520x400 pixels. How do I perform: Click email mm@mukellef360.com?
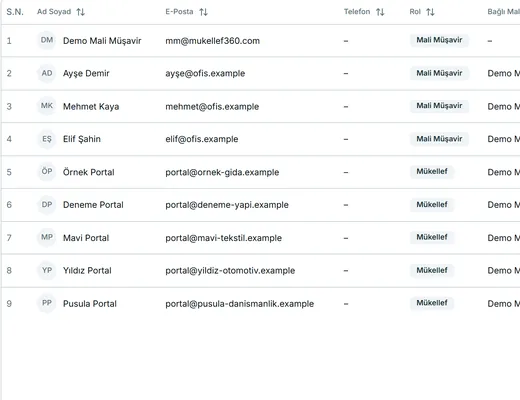pyautogui.click(x=212, y=41)
